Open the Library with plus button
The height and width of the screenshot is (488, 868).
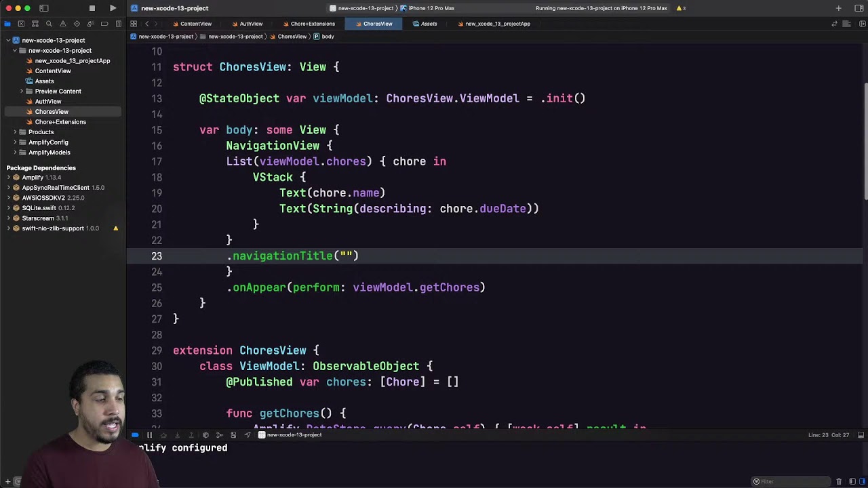click(x=839, y=8)
